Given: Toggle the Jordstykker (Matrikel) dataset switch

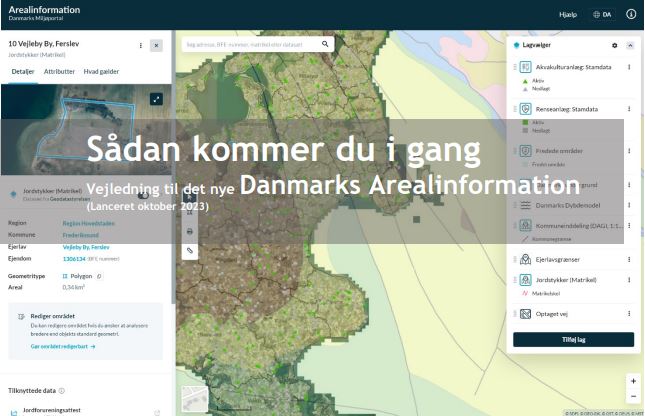Looking at the screenshot, I should [x=143, y=194].
